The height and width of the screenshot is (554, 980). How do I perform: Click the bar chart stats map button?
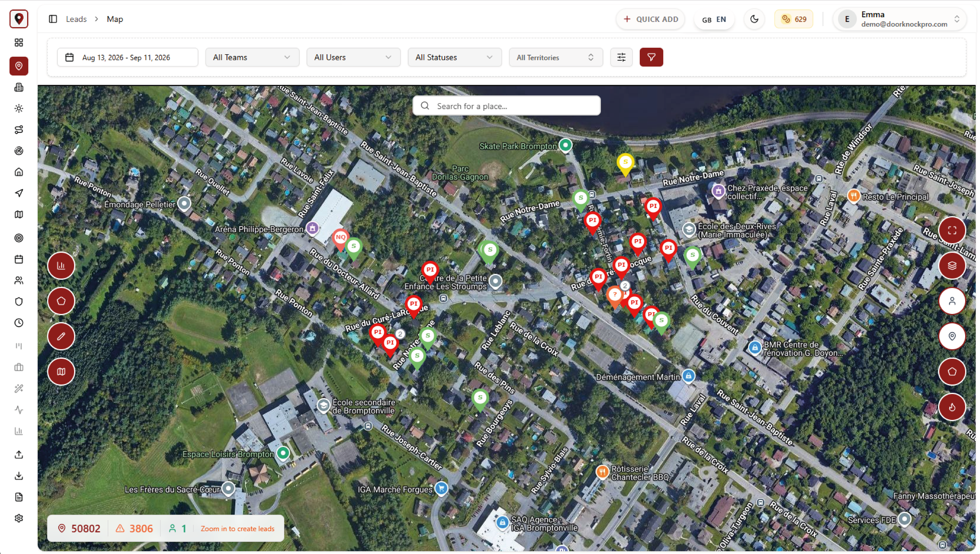(x=61, y=265)
